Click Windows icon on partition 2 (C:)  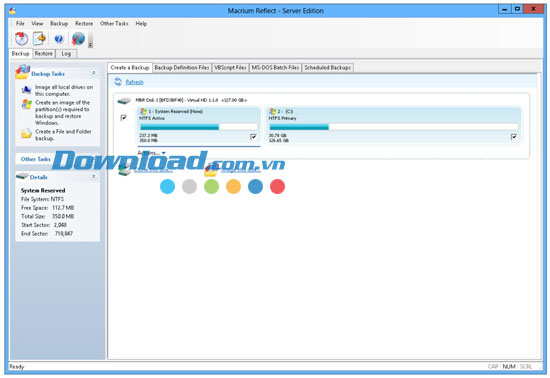(272, 112)
